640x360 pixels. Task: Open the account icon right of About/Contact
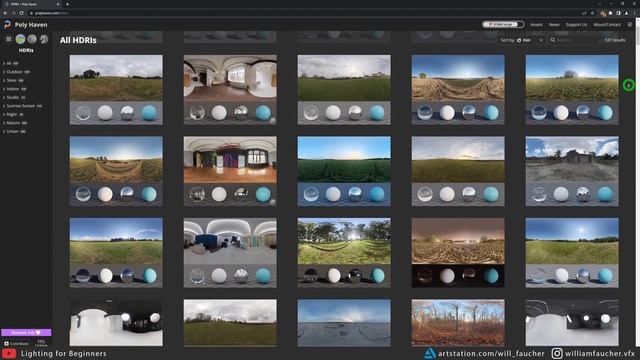pos(630,24)
